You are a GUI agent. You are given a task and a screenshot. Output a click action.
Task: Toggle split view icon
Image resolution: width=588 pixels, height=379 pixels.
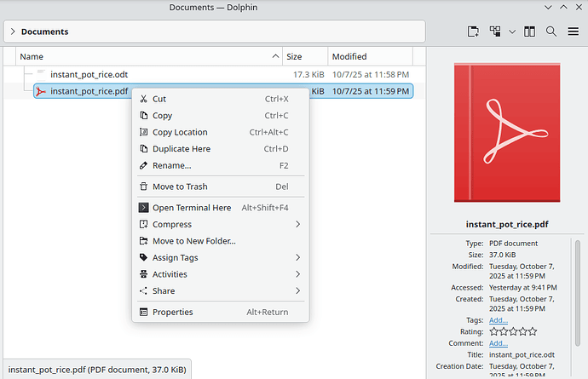pos(530,32)
